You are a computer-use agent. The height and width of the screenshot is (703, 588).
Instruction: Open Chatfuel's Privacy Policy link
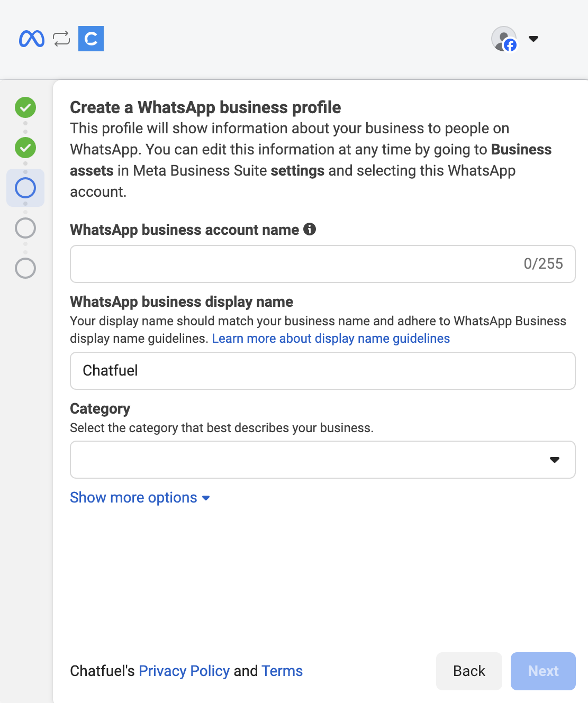click(184, 671)
